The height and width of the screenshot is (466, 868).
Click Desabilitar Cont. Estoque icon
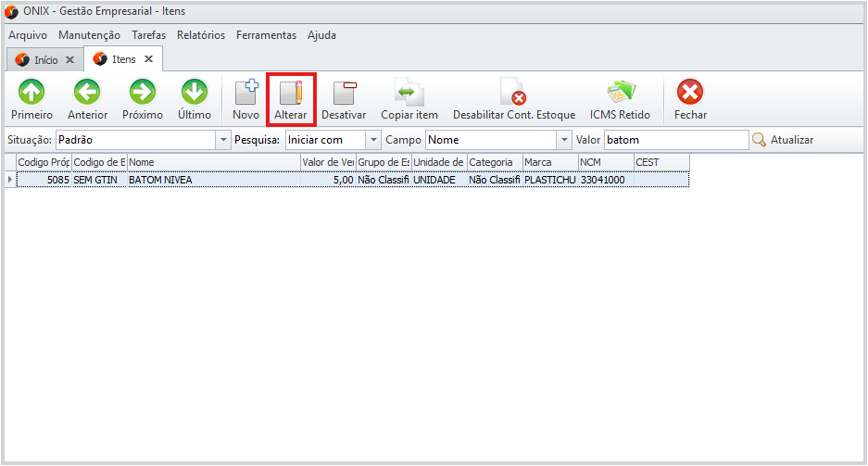tap(513, 93)
